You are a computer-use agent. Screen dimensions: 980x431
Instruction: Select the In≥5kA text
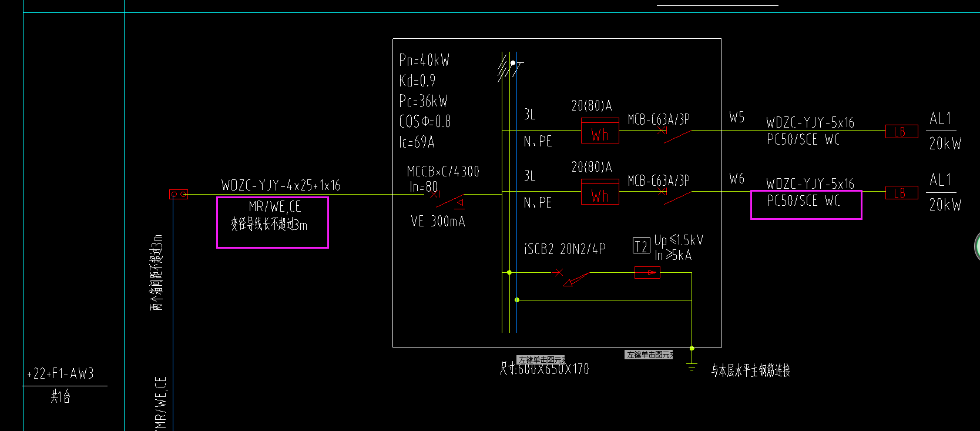(673, 255)
